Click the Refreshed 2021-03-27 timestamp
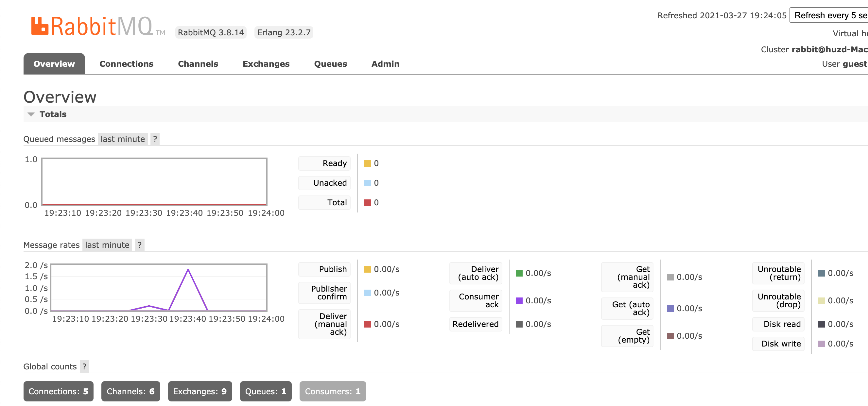This screenshot has height=406, width=868. [722, 15]
